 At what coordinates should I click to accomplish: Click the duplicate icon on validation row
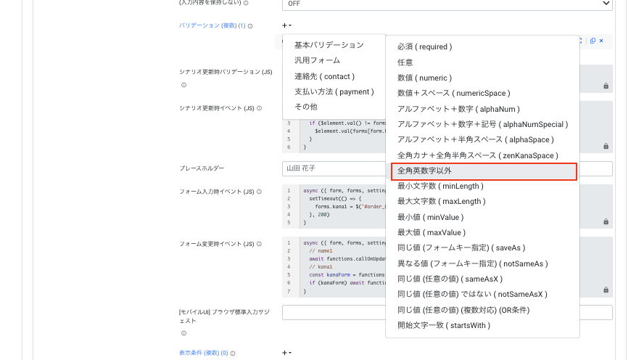coord(593,41)
